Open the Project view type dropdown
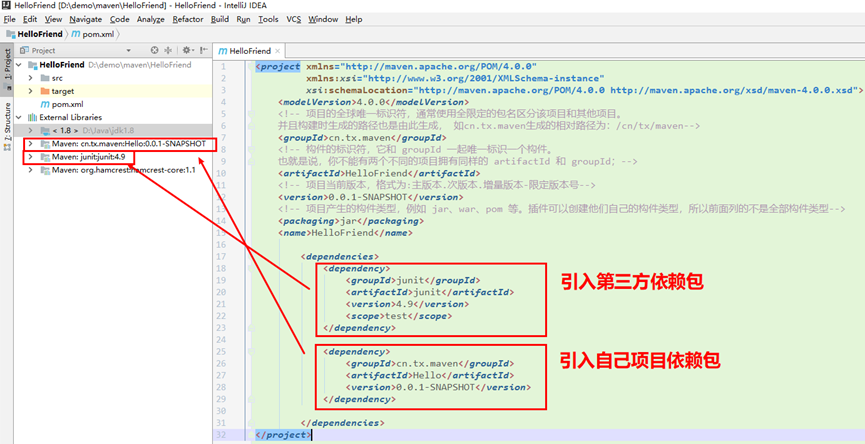 (129, 50)
